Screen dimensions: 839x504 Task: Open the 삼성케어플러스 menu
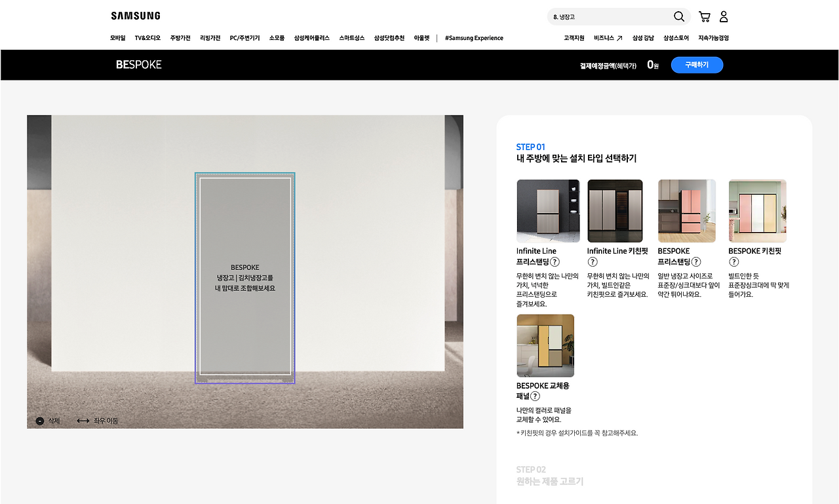312,38
